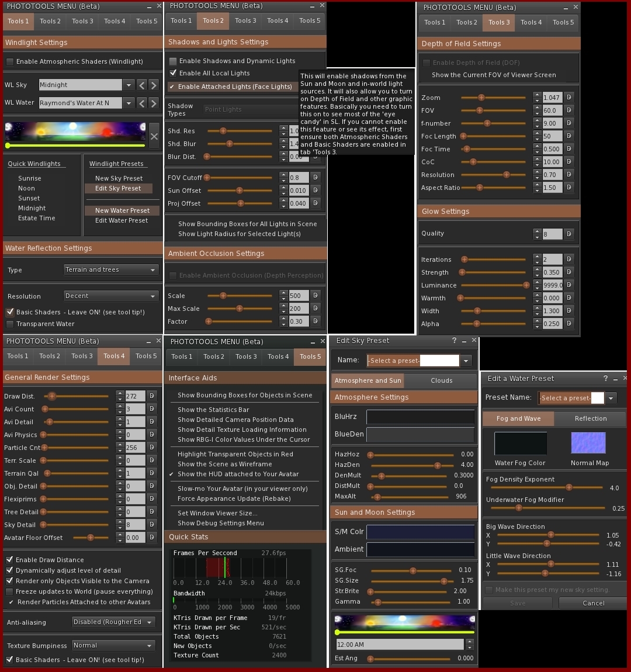Click the previous arrow beside WL Water preset
This screenshot has width=631, height=672.
(x=141, y=103)
